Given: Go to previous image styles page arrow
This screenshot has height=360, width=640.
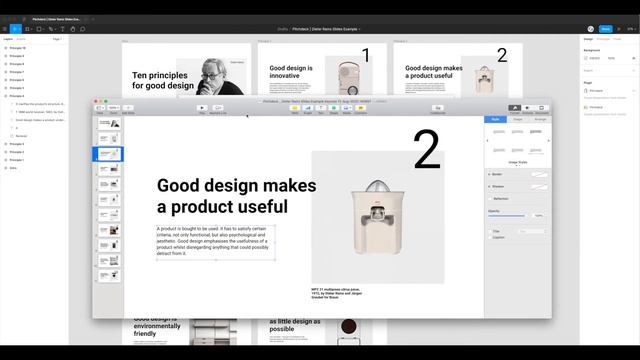Looking at the screenshot, I should (487, 141).
